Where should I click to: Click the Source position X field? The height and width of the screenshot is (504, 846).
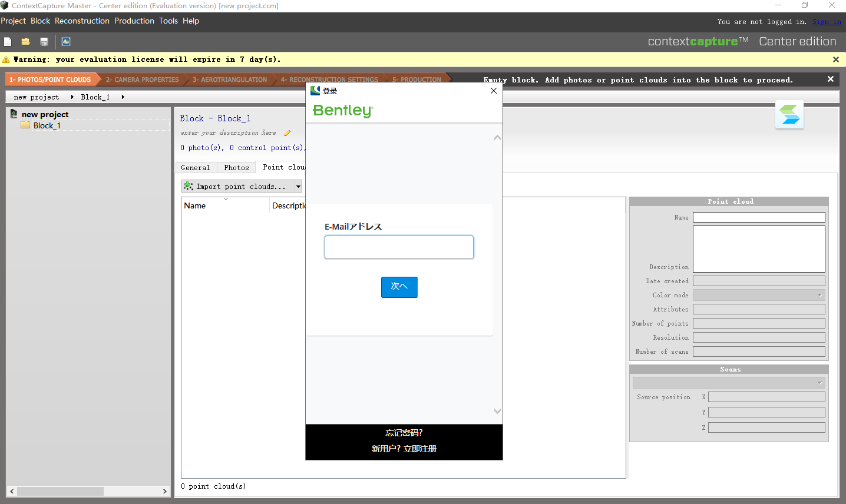tap(766, 397)
